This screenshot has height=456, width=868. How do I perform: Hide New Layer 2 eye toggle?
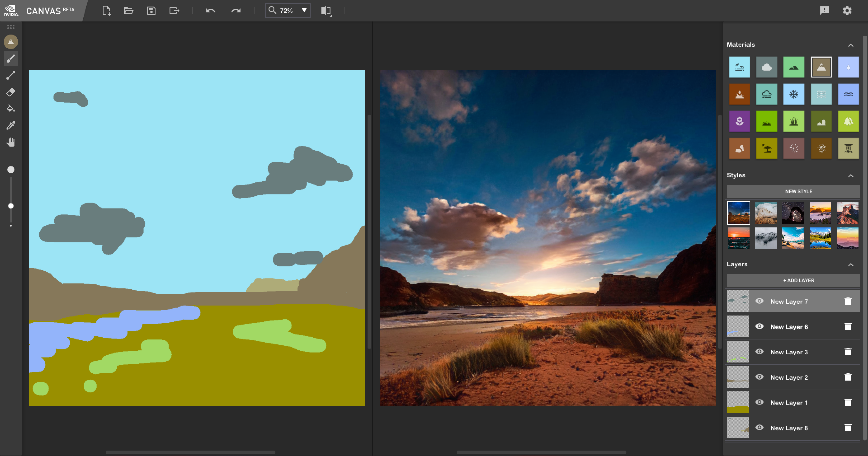tap(759, 377)
